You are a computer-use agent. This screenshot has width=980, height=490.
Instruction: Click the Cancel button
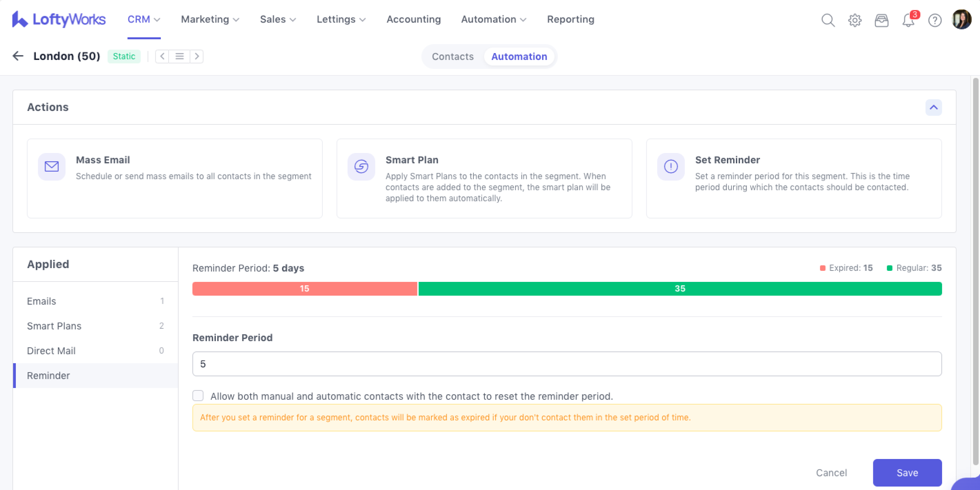coord(831,472)
